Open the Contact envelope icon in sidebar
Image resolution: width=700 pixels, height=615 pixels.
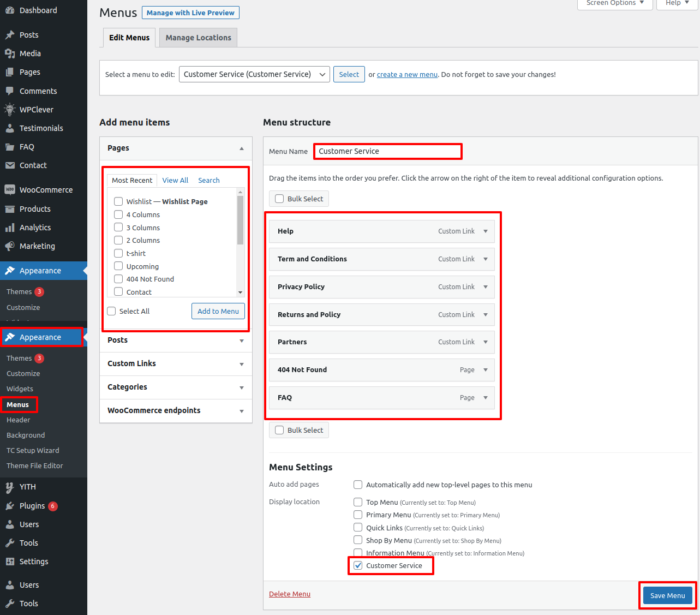pos(10,165)
